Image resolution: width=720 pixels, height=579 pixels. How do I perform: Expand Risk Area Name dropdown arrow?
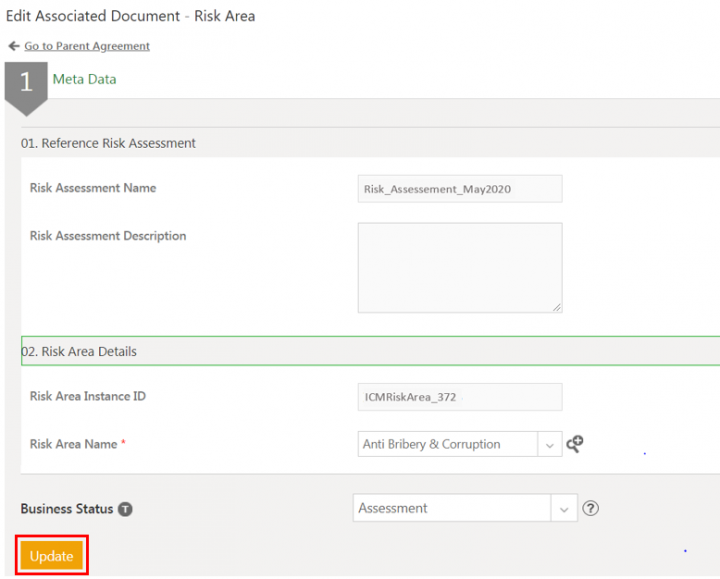coord(550,444)
